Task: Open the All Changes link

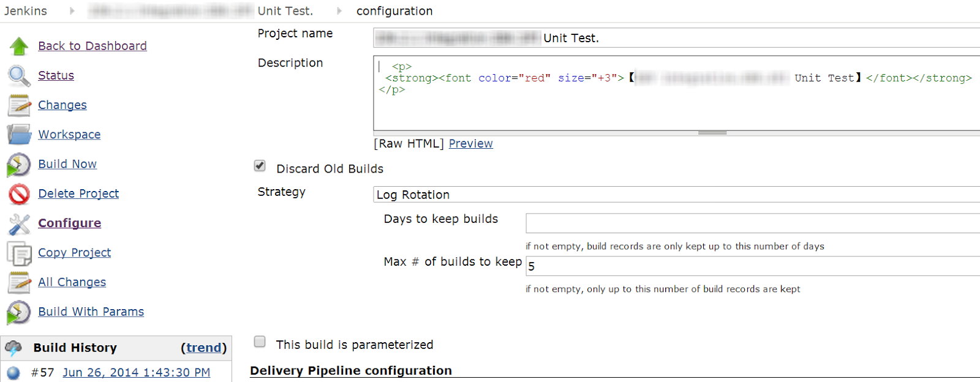Action: pyautogui.click(x=72, y=282)
